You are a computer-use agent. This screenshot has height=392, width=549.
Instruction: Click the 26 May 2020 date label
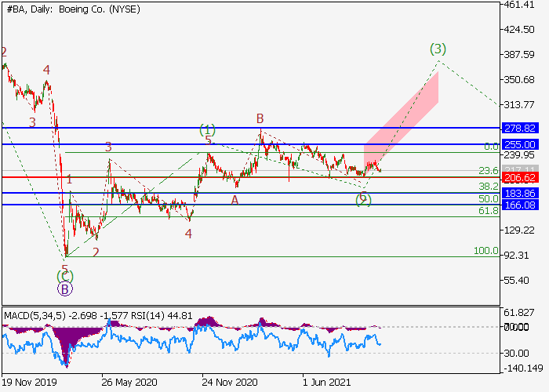click(x=129, y=382)
